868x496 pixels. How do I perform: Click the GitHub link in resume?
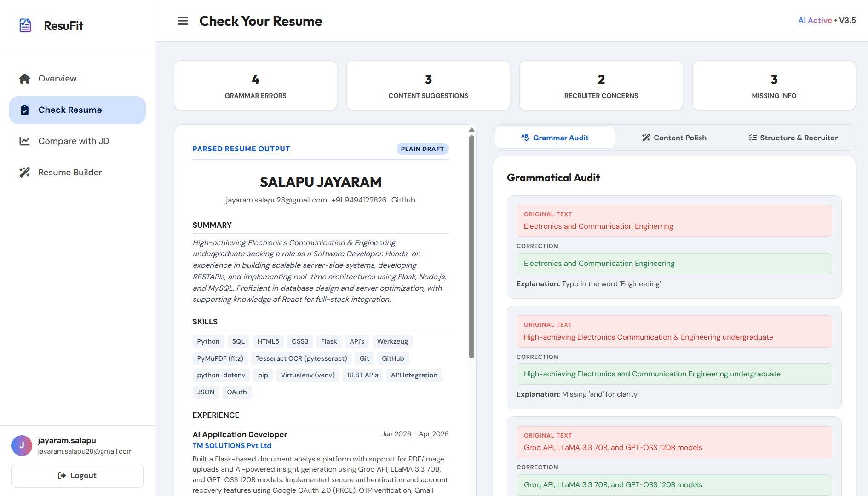tap(403, 200)
